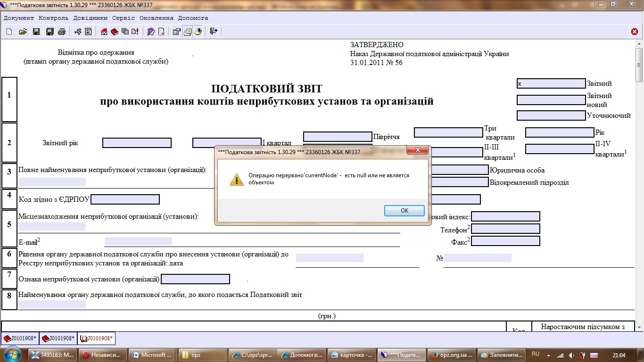Screen dimensions: 644x362
Task: Click the Звітний рік input field
Action: [137, 143]
